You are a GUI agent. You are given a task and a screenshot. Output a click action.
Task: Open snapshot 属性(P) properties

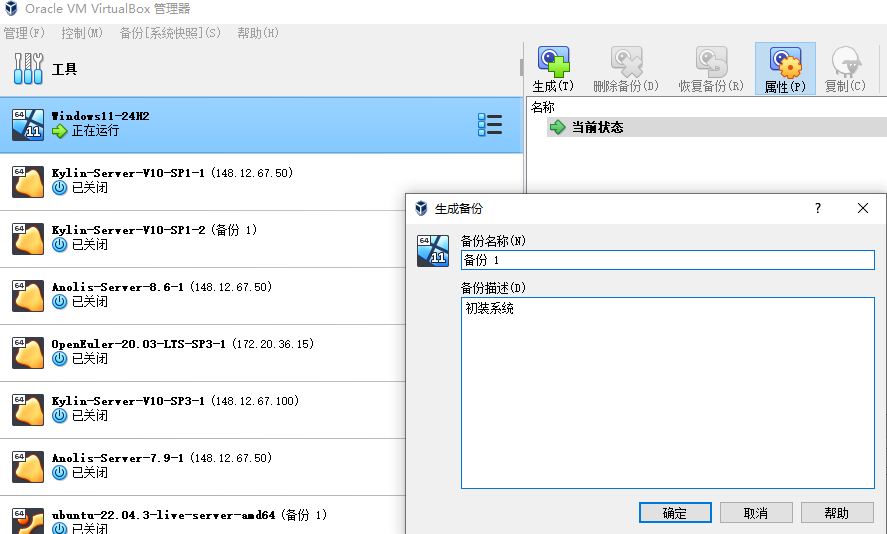[785, 69]
